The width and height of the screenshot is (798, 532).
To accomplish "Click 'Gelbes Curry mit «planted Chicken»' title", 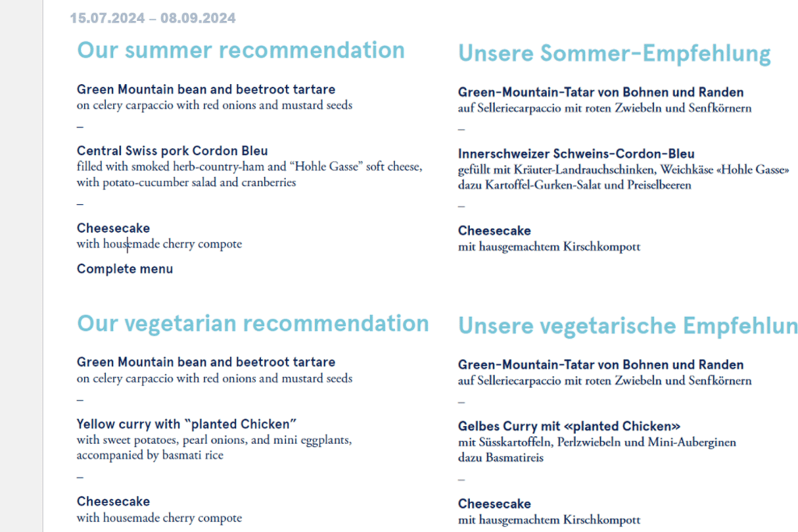I will pyautogui.click(x=569, y=426).
